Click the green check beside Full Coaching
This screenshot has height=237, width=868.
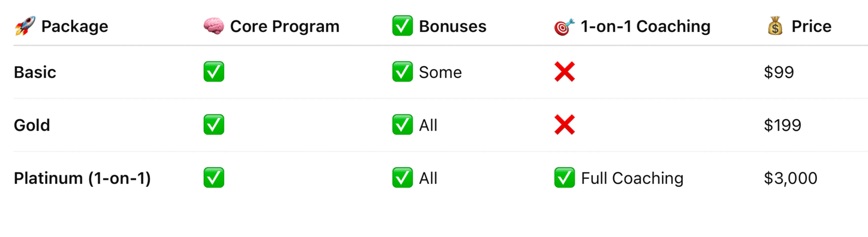pyautogui.click(x=565, y=178)
